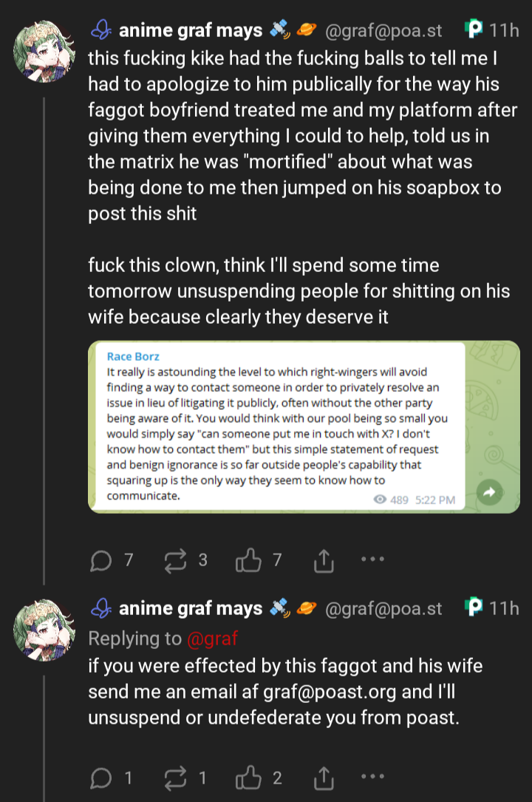Click the @graf mention after 'Replying to'
Viewport: 532px width, 802px height.
213,638
